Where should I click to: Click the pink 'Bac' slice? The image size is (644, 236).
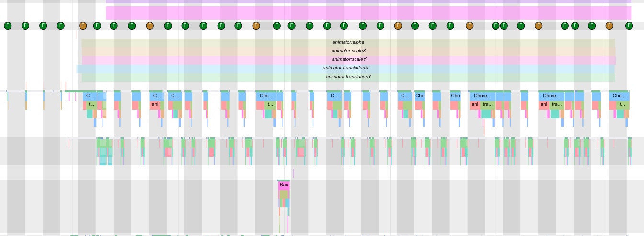[x=284, y=185]
